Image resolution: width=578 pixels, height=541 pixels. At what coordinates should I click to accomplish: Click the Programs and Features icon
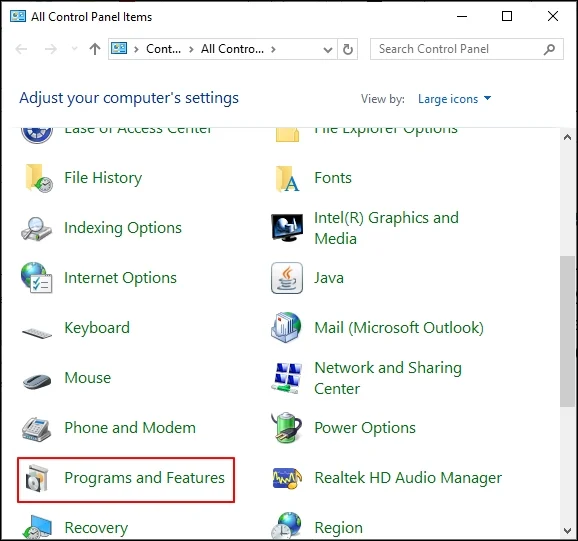(x=37, y=478)
